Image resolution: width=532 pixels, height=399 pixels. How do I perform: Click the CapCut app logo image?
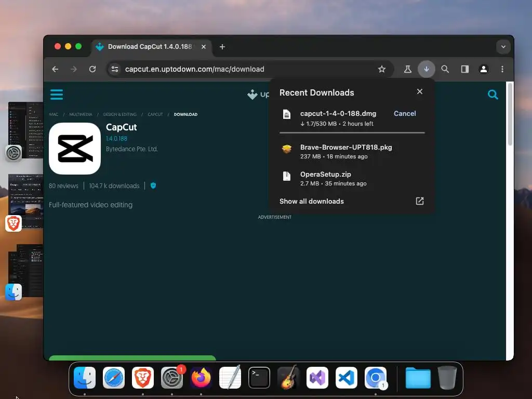coord(75,149)
